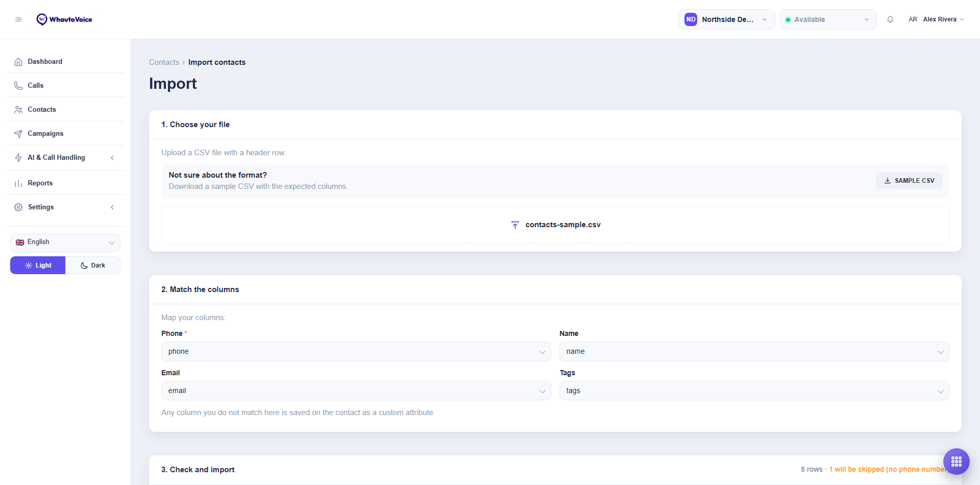Open the Phone column mapping dropdown
The image size is (980, 485).
click(x=356, y=351)
